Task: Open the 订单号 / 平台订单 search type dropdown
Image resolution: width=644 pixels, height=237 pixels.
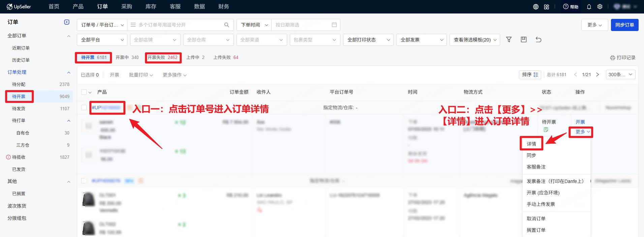Action: coord(102,25)
